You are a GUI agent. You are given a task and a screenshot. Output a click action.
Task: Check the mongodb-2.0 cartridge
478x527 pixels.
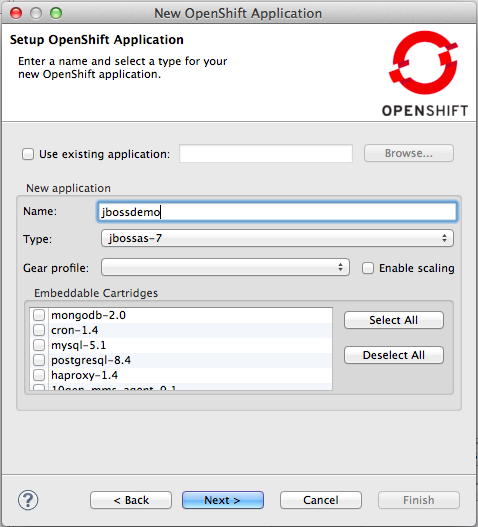click(39, 315)
